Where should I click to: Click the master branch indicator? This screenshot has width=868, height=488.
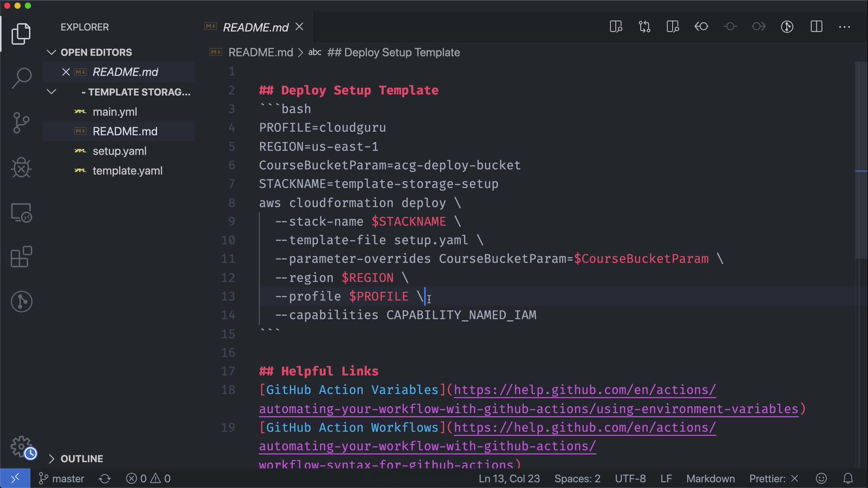tap(62, 479)
